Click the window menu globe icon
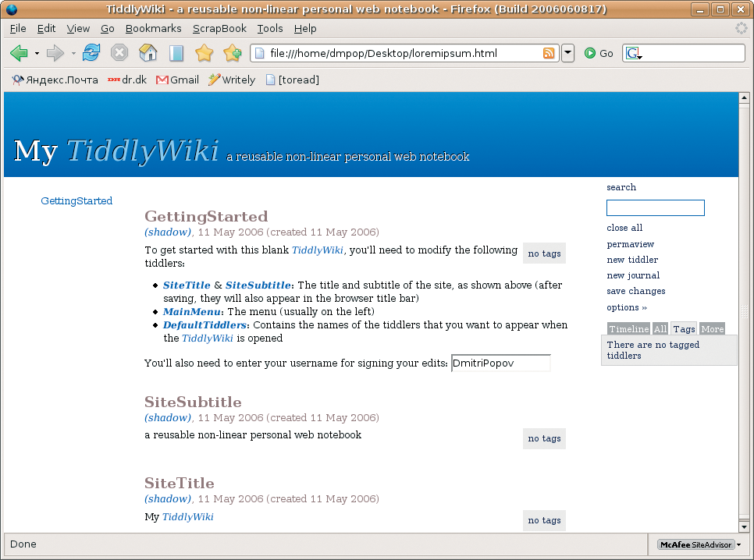 coord(12,9)
